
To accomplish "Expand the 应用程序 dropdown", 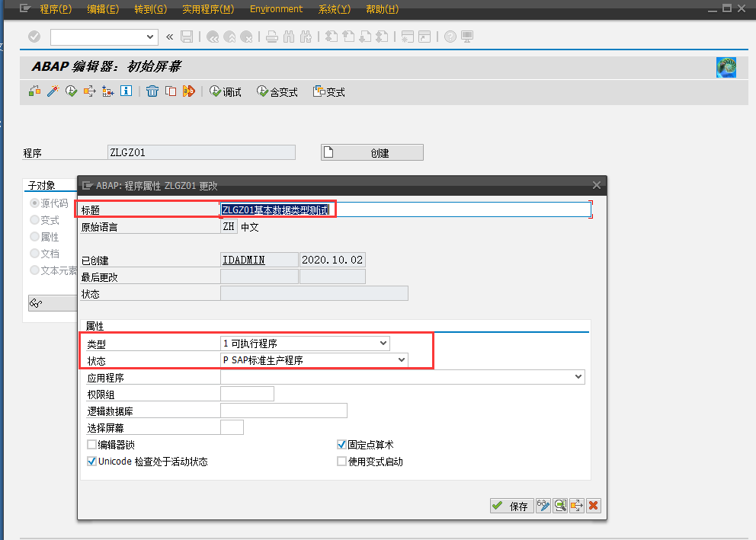I will coord(579,376).
